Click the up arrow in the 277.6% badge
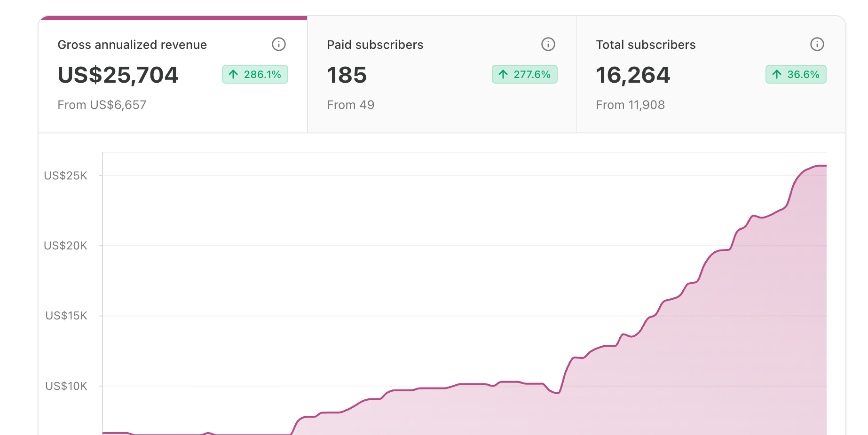868x435 pixels. point(503,74)
